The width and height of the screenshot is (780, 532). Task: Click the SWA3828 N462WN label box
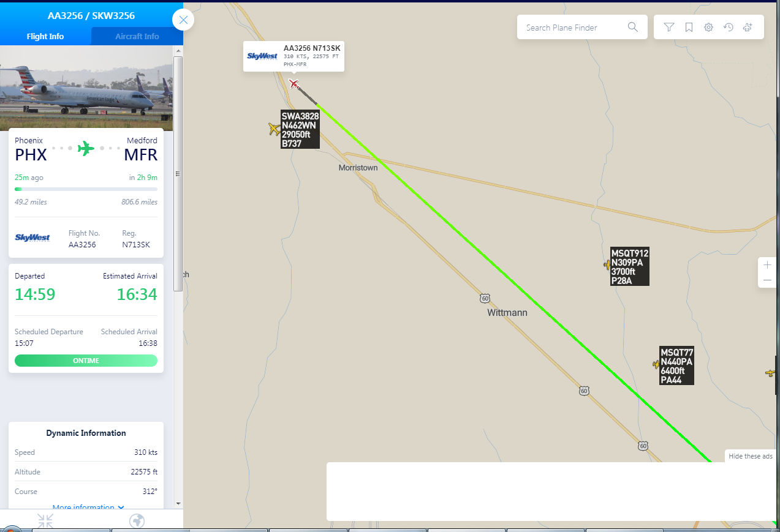[300, 130]
